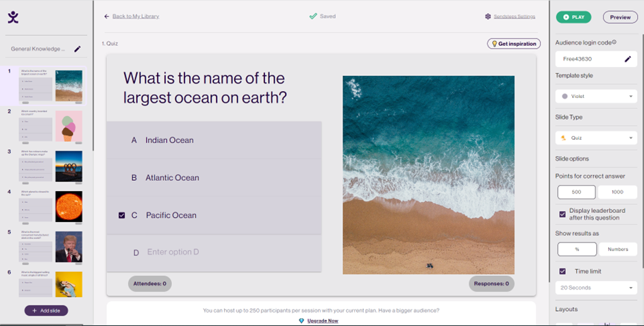This screenshot has height=326, width=644.
Task: Select slide 4 sun thumbnail
Action: 69,207
